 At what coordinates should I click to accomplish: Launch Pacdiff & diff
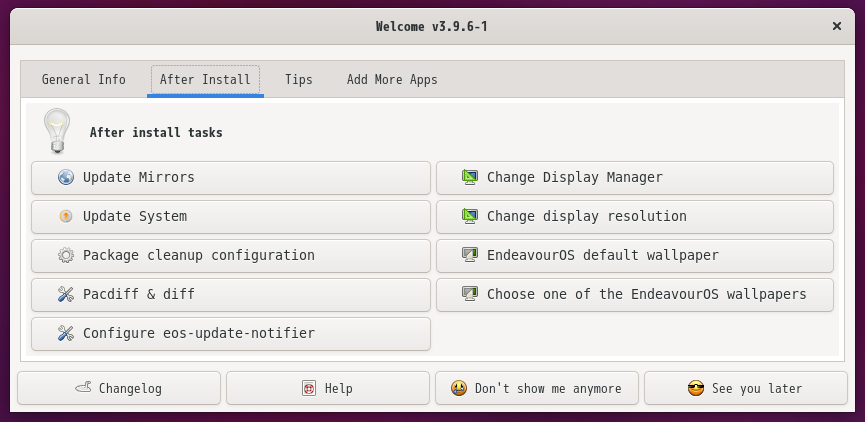tap(231, 295)
